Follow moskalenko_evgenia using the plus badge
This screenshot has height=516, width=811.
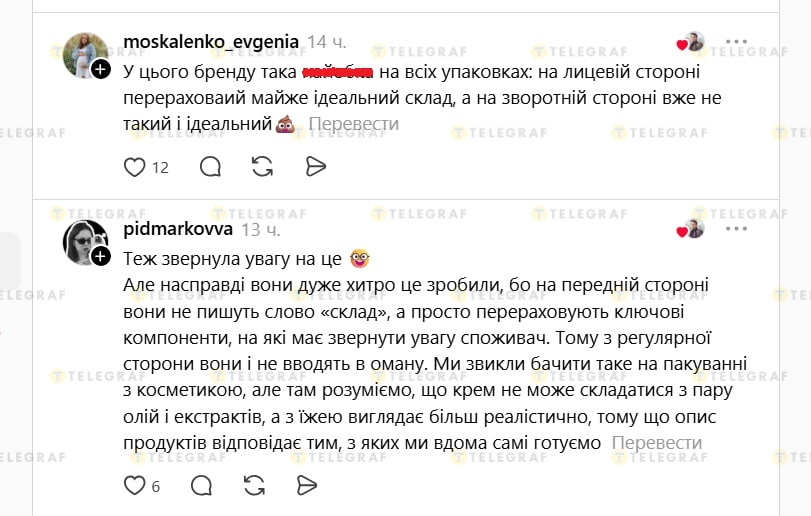pyautogui.click(x=101, y=69)
